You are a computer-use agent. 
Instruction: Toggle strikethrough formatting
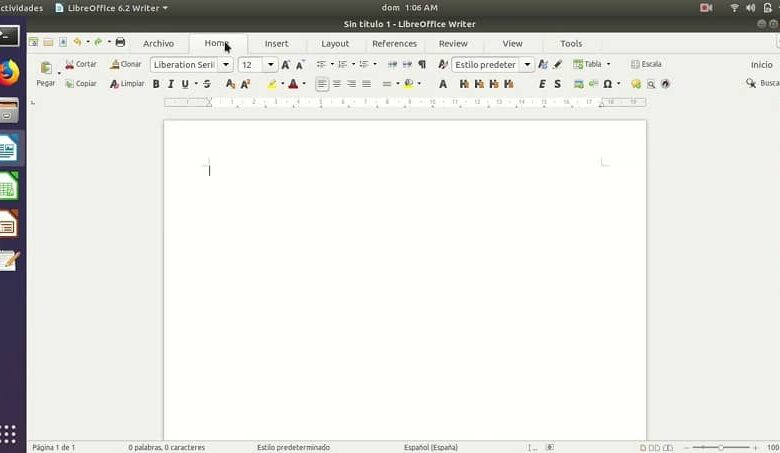tap(207, 84)
